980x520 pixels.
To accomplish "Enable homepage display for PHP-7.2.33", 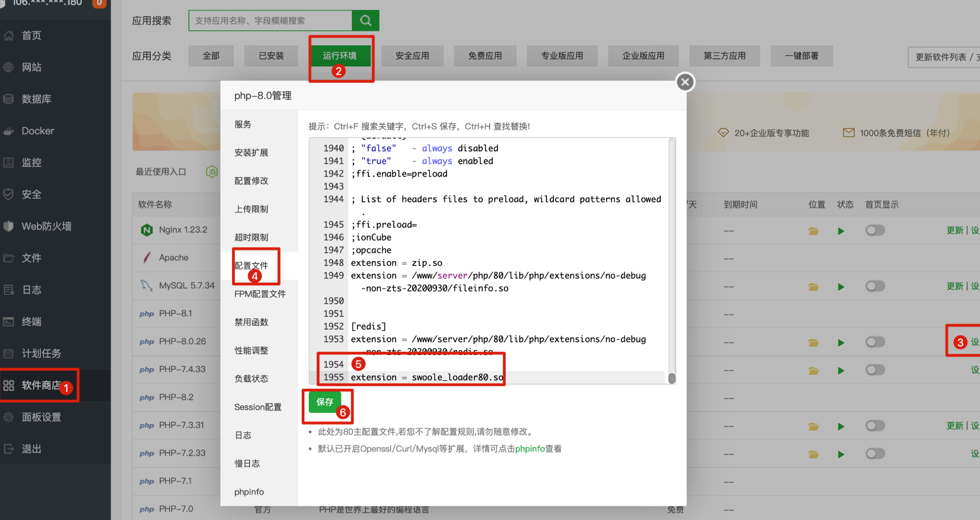I will point(875,454).
